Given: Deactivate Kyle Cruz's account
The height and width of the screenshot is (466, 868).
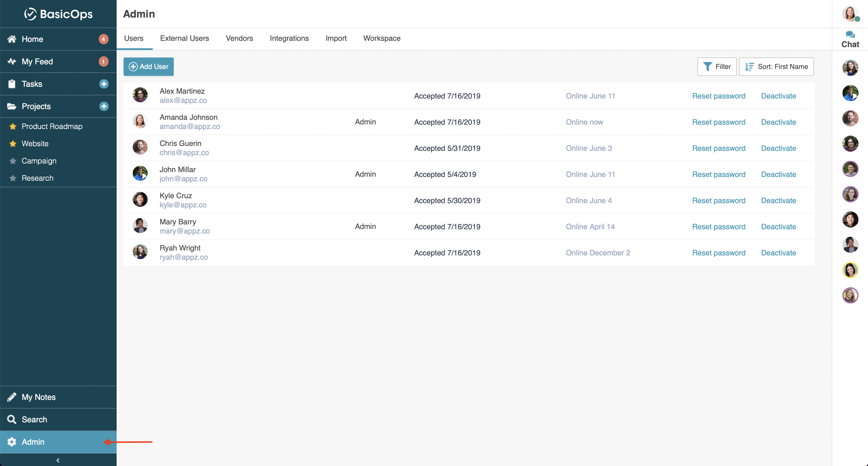Looking at the screenshot, I should (x=778, y=201).
